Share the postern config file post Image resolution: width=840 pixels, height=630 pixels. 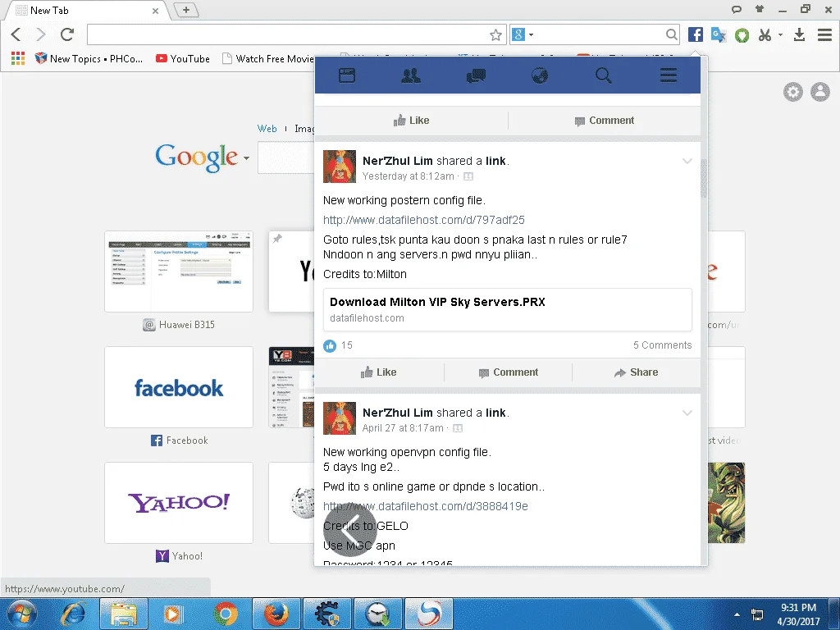pos(636,372)
